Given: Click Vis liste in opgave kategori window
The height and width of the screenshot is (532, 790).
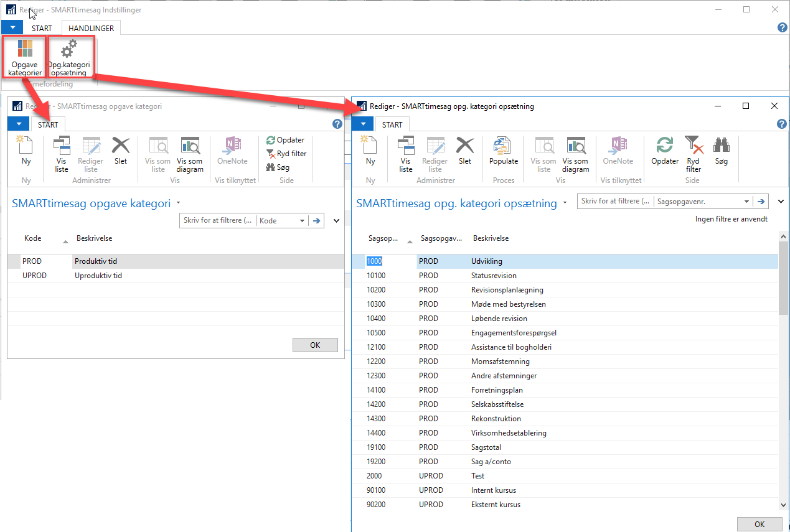Looking at the screenshot, I should coord(62,154).
